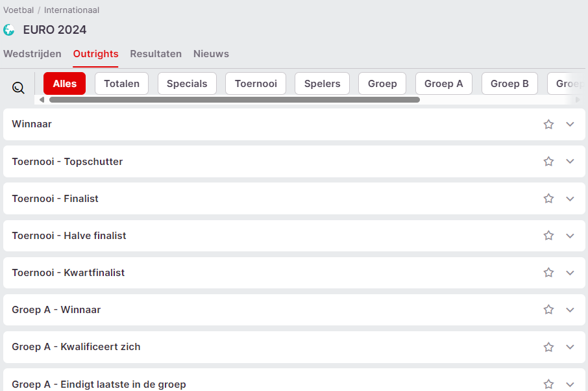Viewport: 588px width, 391px height.
Task: Filter by Groep chip
Action: tap(382, 83)
